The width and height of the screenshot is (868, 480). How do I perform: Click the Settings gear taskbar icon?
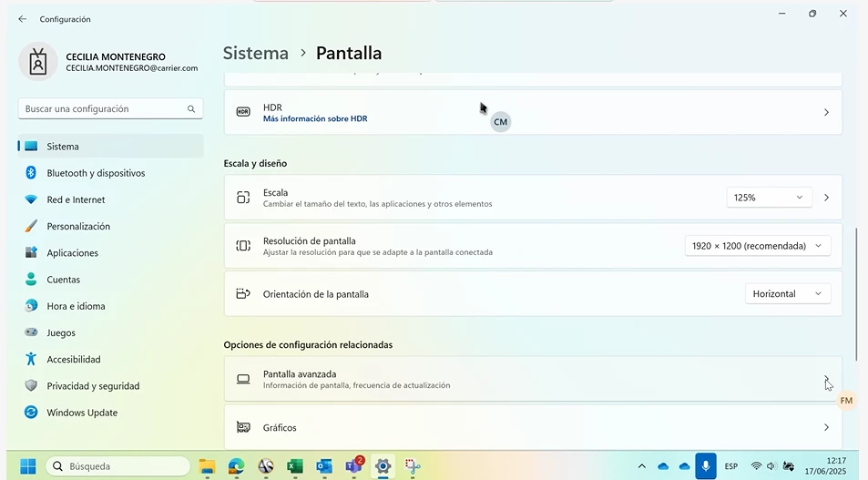(x=383, y=466)
